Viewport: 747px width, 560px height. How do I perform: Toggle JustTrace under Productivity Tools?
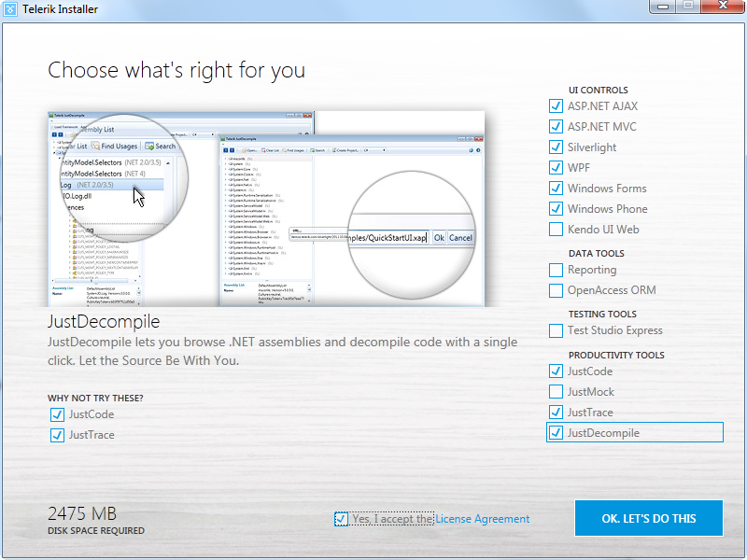pos(556,412)
